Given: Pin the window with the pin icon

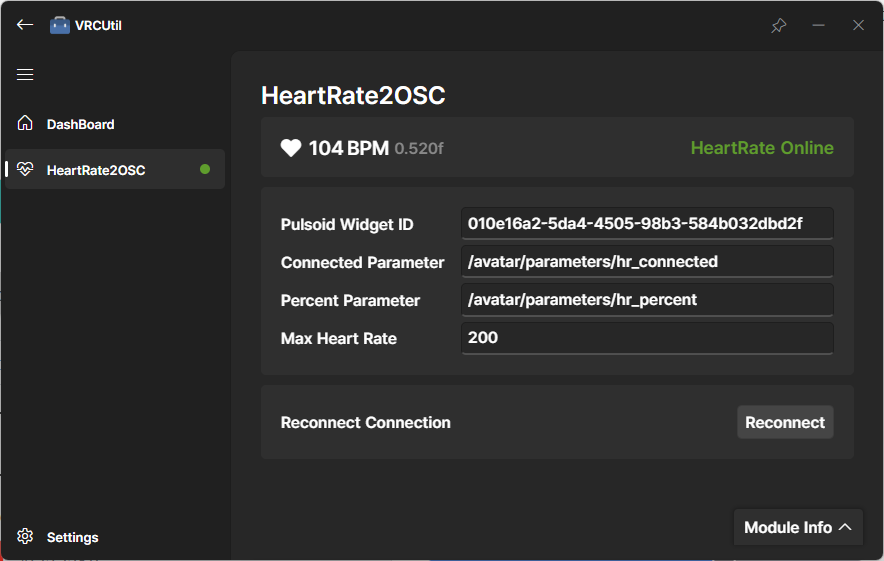Looking at the screenshot, I should pos(779,25).
